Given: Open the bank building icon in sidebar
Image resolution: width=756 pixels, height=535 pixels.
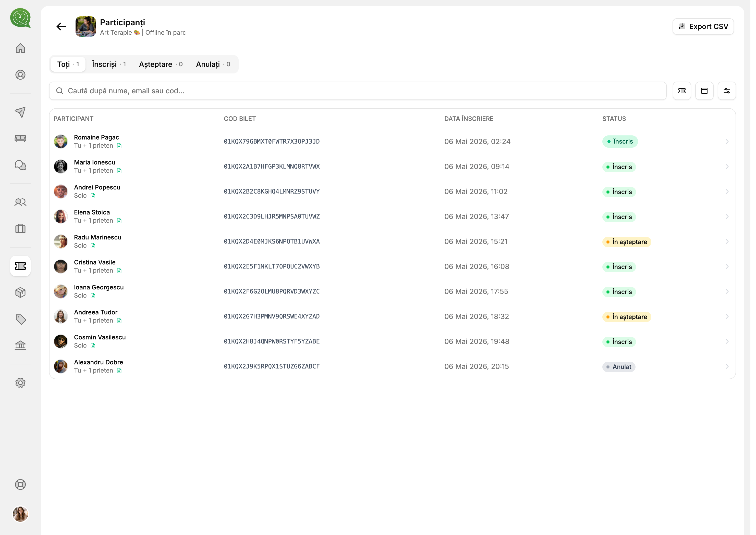Looking at the screenshot, I should pyautogui.click(x=20, y=346).
